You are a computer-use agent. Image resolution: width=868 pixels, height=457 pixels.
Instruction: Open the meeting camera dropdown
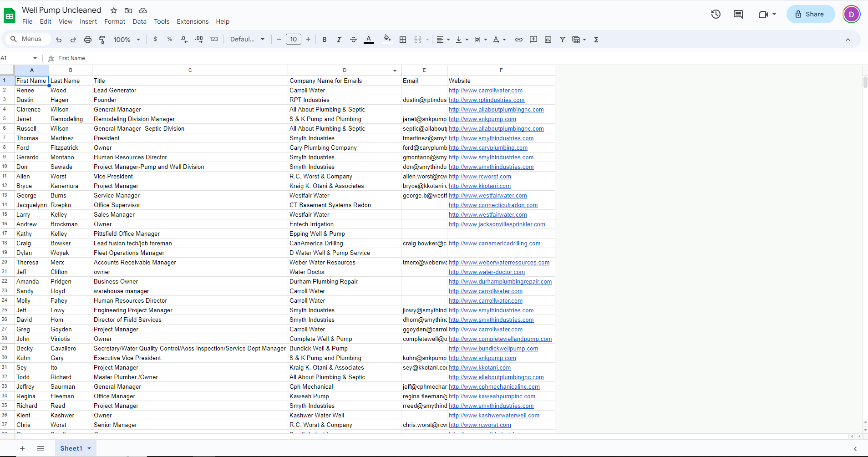774,14
